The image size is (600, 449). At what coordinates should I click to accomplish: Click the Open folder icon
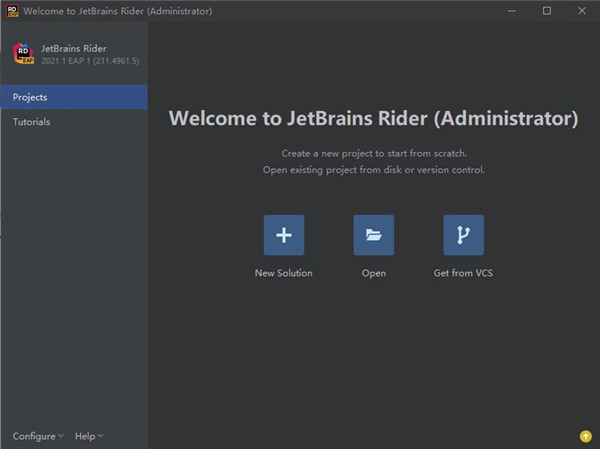[373, 235]
